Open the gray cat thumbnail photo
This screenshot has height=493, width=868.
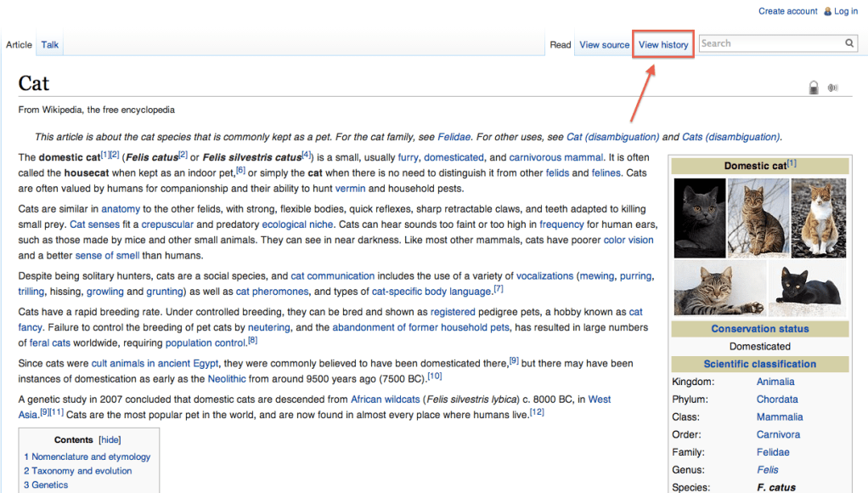700,218
